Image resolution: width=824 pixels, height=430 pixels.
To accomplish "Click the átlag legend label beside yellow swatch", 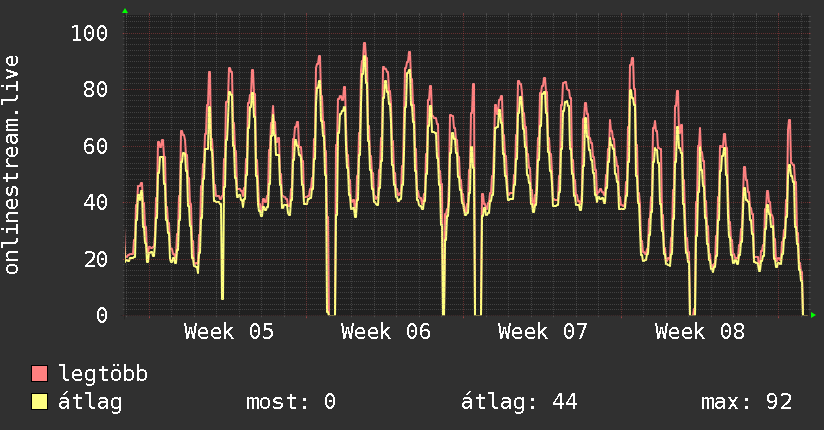I will [90, 402].
